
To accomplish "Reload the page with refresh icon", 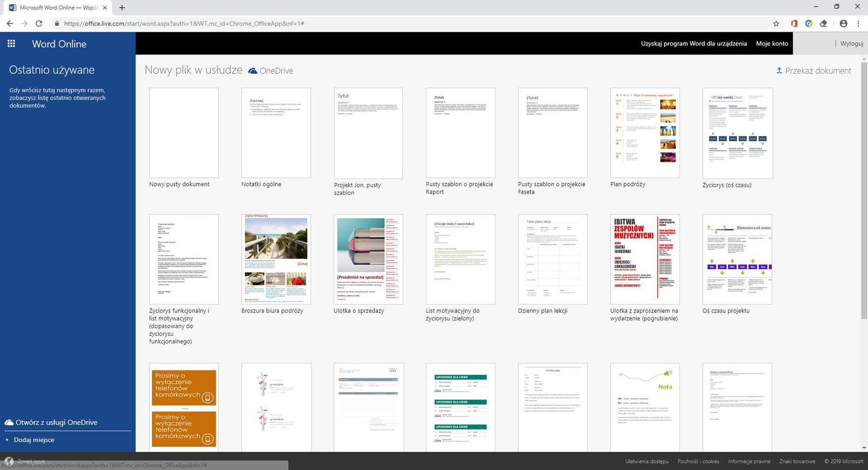I will point(39,24).
